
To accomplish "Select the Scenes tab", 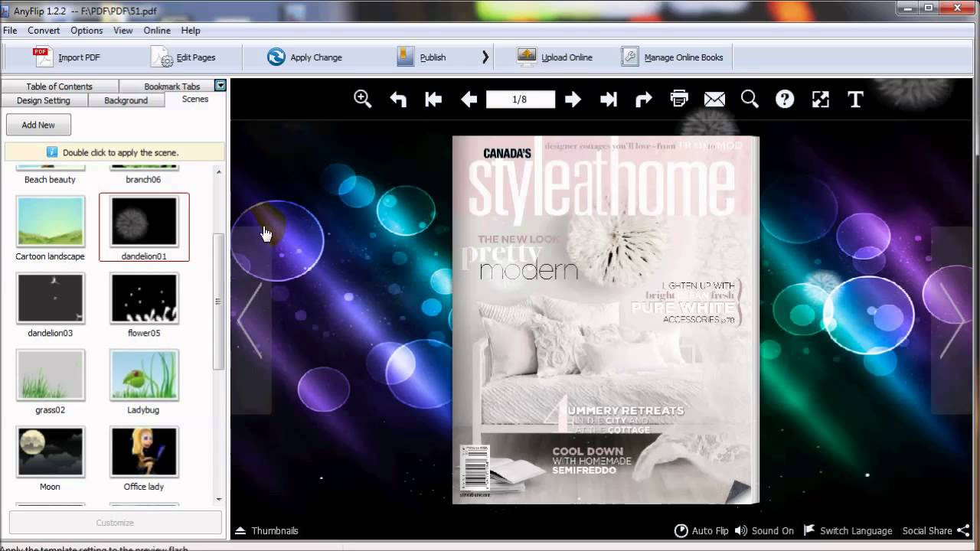I will pyautogui.click(x=195, y=99).
